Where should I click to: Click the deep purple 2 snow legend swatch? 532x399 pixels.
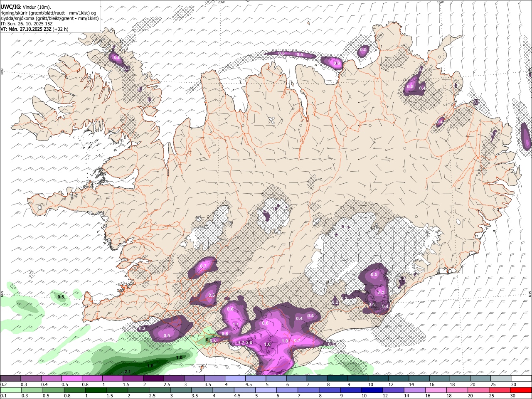tap(154, 378)
